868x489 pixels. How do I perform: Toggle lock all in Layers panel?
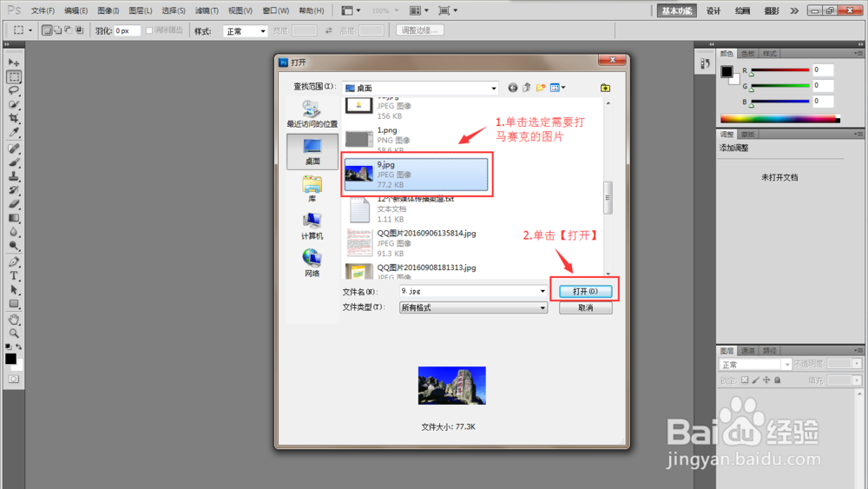(777, 380)
